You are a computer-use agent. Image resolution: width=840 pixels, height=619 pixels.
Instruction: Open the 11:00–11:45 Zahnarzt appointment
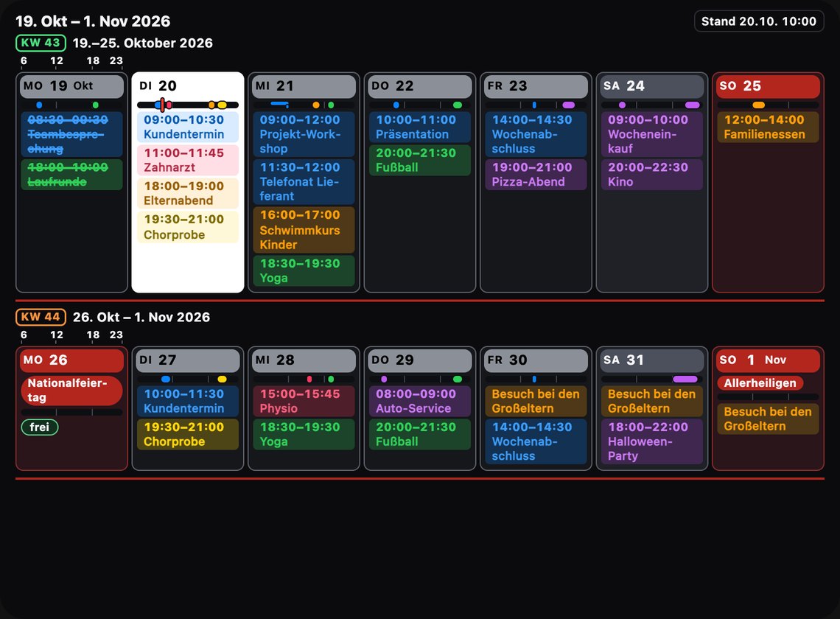pyautogui.click(x=187, y=160)
